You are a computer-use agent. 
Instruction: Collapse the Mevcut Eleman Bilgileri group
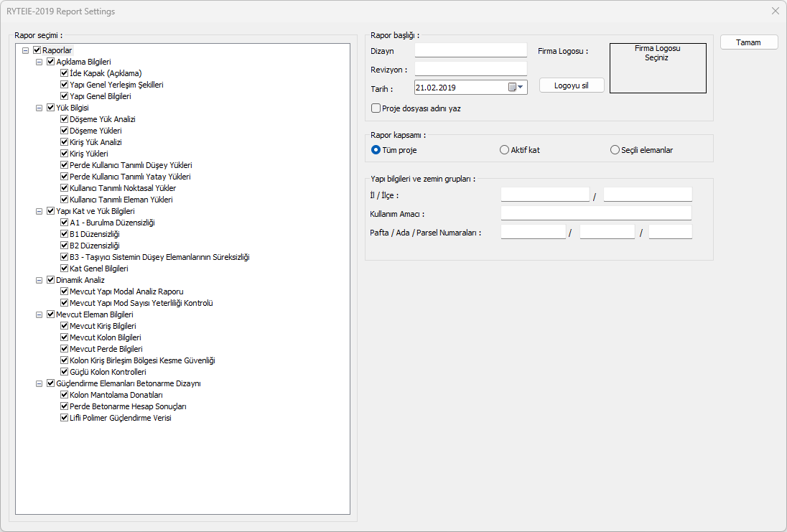click(39, 314)
